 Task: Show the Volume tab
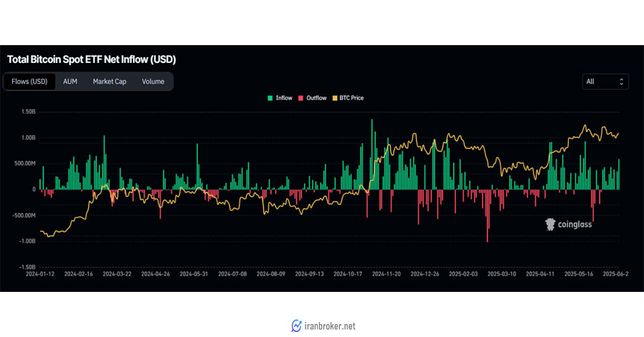153,82
